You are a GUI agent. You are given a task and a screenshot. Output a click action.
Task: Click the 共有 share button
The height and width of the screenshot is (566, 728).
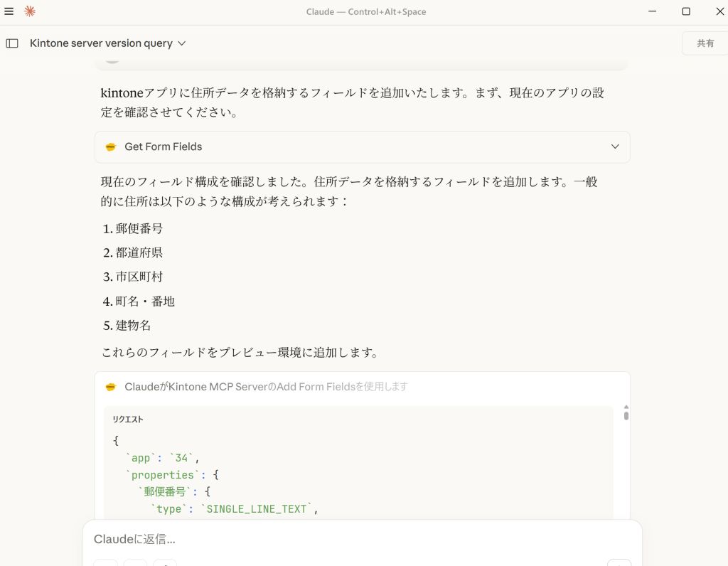[705, 43]
